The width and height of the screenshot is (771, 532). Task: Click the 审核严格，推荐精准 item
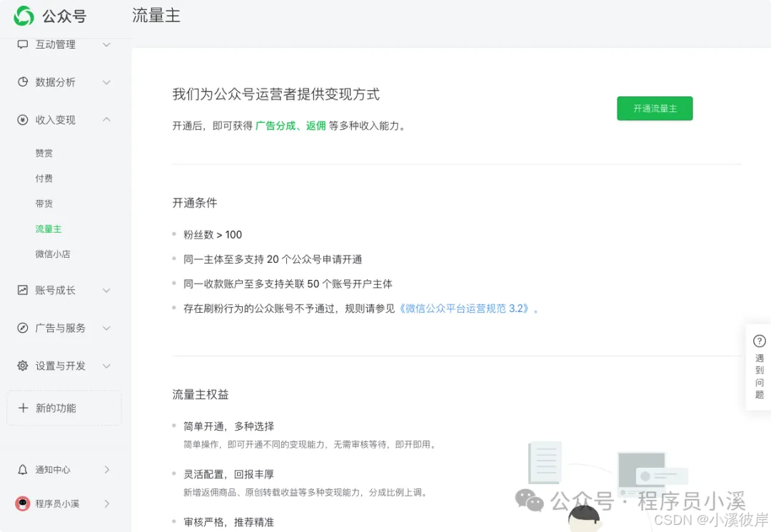tap(228, 522)
